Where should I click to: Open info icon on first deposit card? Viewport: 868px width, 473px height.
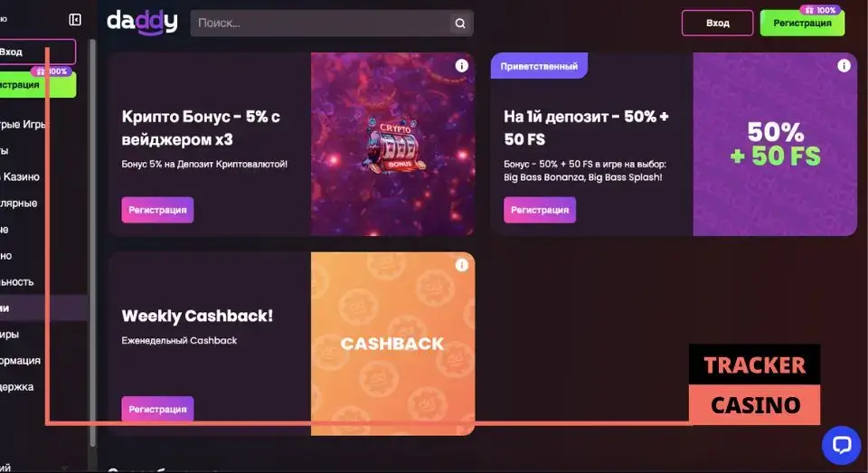pyautogui.click(x=844, y=66)
